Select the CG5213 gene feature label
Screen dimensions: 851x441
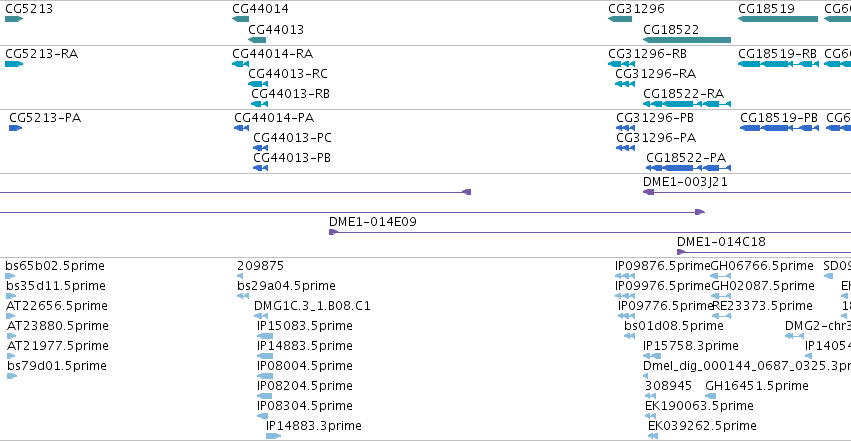29,9
